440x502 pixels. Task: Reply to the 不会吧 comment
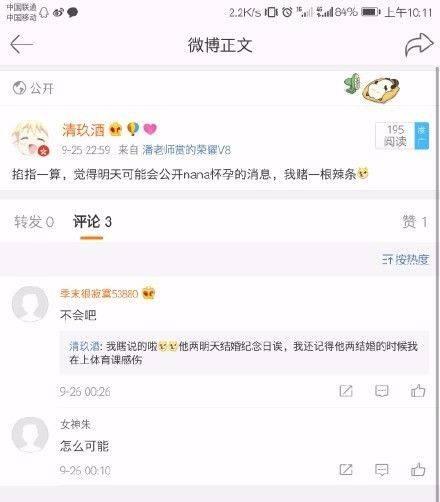tap(382, 391)
